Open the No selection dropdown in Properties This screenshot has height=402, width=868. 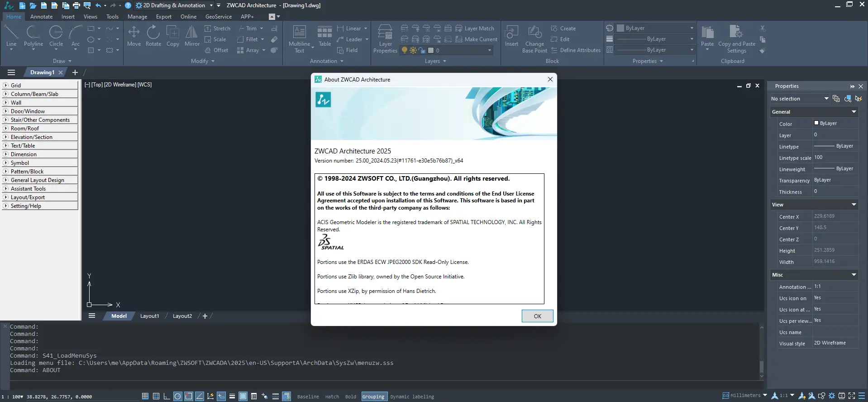pos(800,99)
